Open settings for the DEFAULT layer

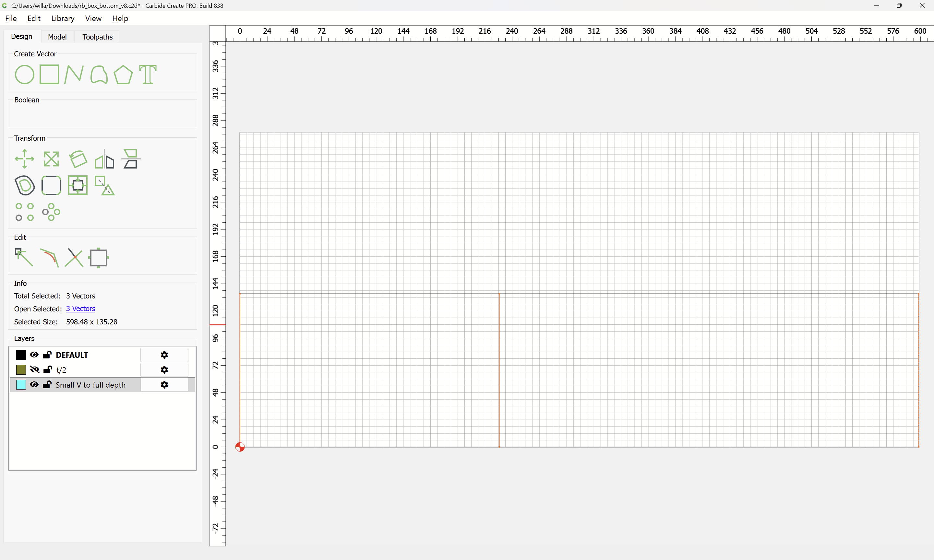pos(164,355)
